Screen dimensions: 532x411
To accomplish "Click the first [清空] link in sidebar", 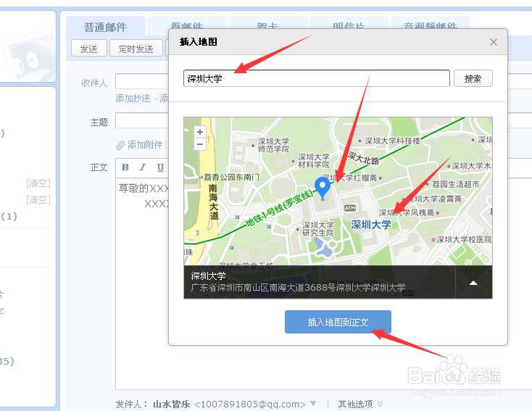I will 38,183.
